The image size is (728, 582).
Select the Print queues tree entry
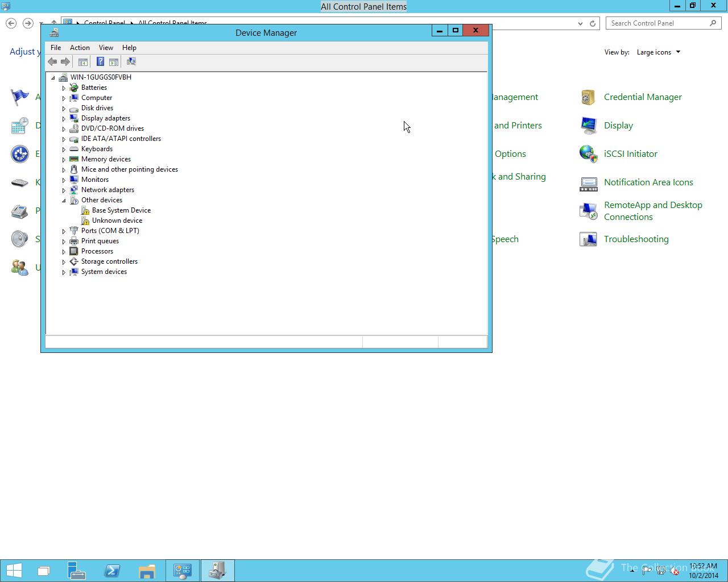(x=100, y=241)
